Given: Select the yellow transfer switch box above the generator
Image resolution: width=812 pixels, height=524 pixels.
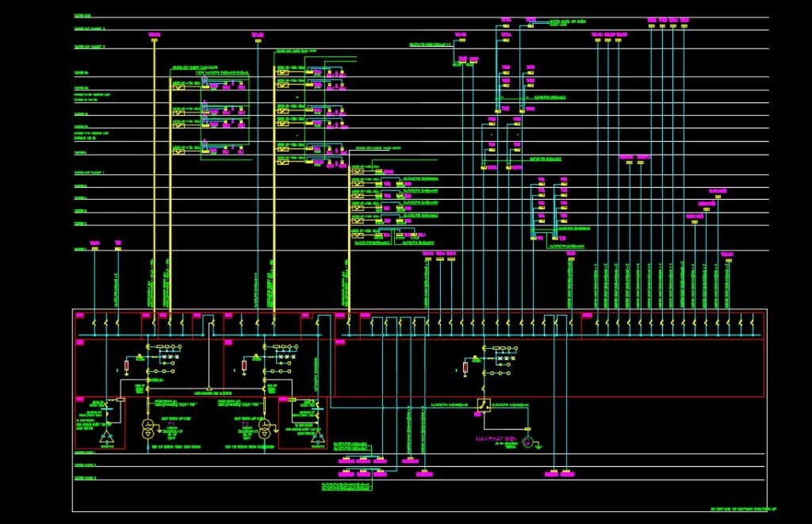Looking at the screenshot, I should click(x=484, y=405).
